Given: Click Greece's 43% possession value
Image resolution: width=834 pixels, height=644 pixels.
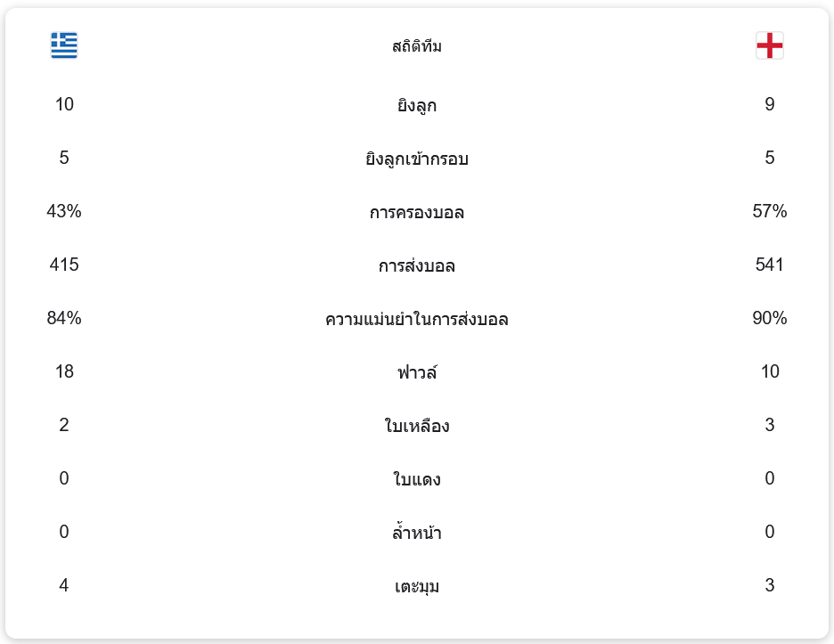Looking at the screenshot, I should click(x=64, y=211).
